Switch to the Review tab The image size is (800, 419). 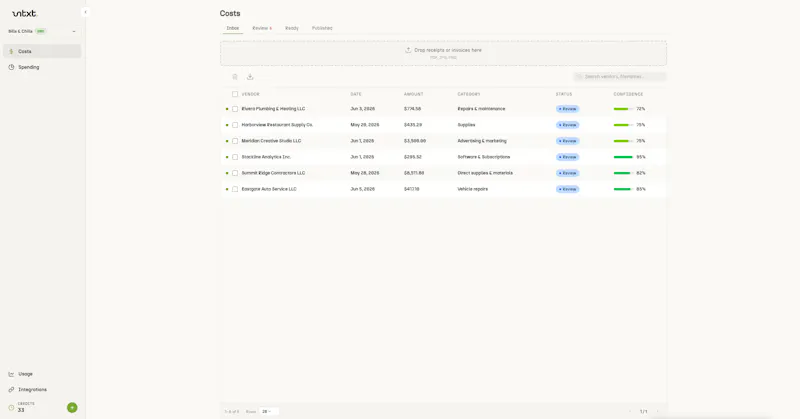pos(262,28)
